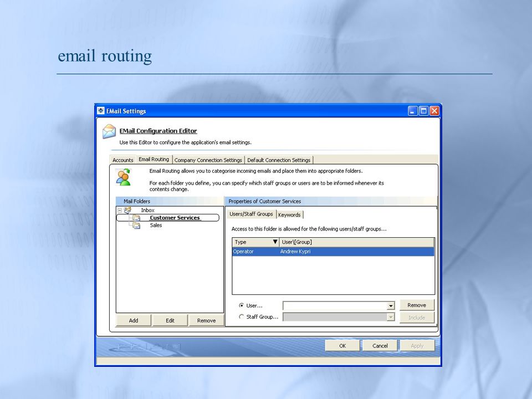Select the Staff Group radio button

(241, 316)
